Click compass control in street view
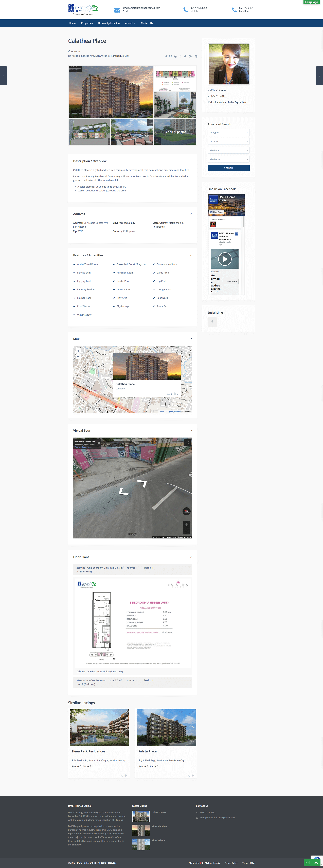 (x=187, y=512)
